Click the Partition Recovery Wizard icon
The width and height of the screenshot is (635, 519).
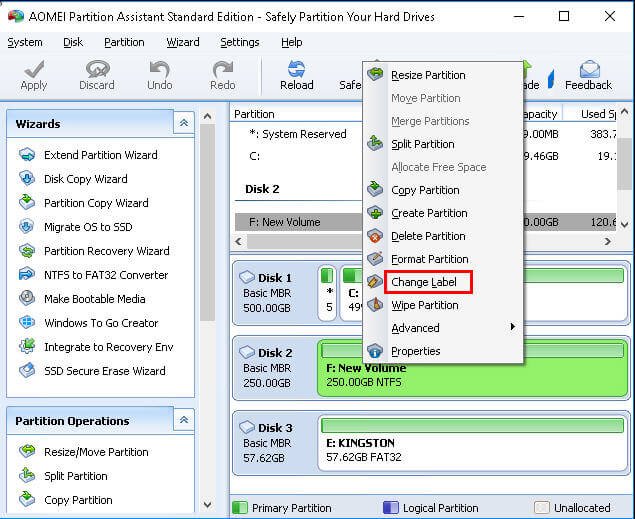(x=27, y=251)
